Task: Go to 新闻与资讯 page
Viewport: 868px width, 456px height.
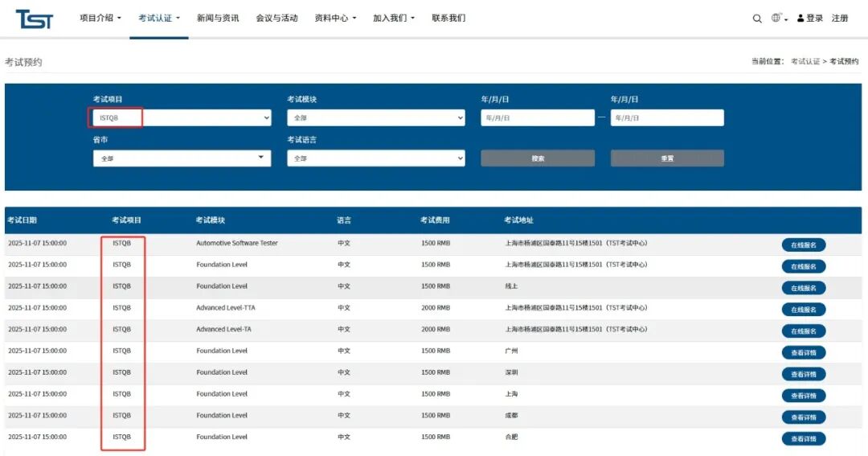Action: (x=218, y=18)
